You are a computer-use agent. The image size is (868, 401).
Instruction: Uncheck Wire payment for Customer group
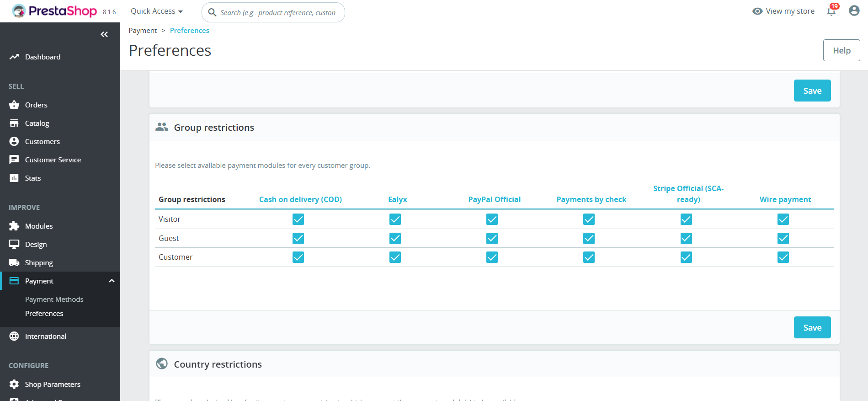coord(783,257)
